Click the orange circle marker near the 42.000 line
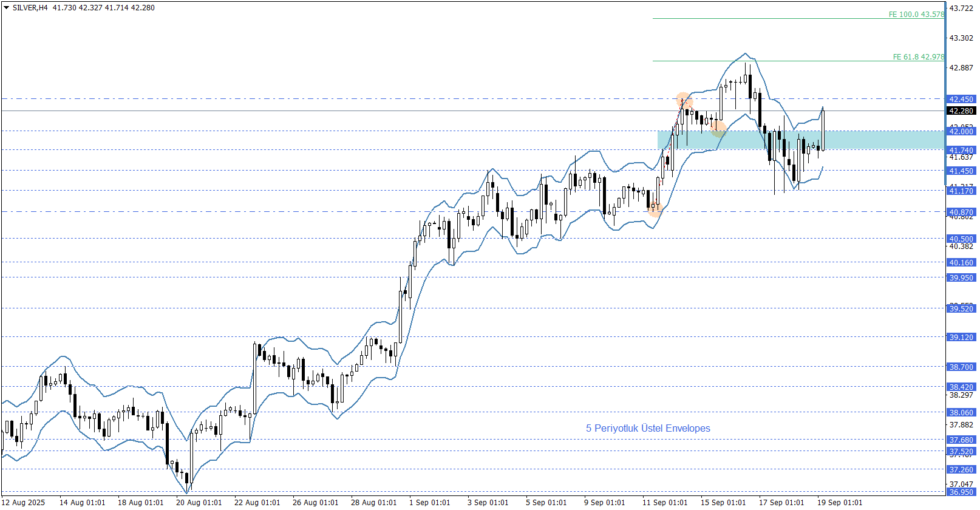 (x=718, y=129)
